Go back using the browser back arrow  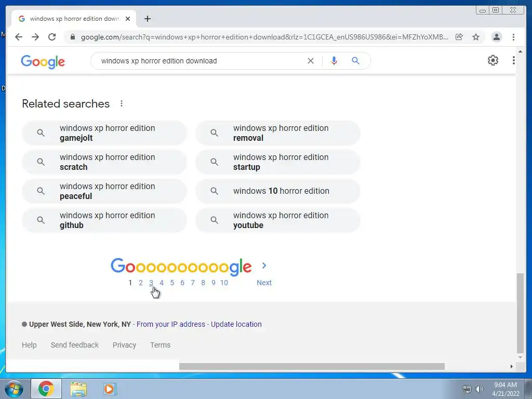click(x=19, y=37)
